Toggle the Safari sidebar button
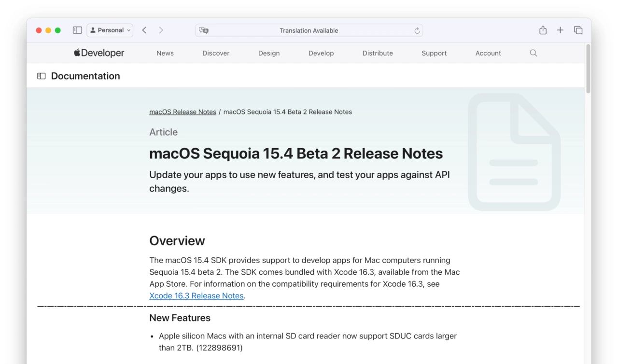This screenshot has height=364, width=618. tap(77, 30)
